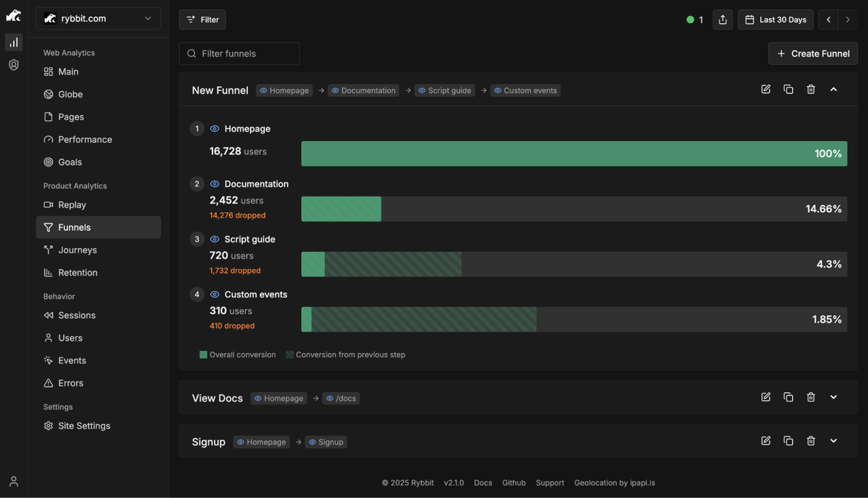Expand the View Docs funnel details
868x498 pixels.
tap(833, 397)
